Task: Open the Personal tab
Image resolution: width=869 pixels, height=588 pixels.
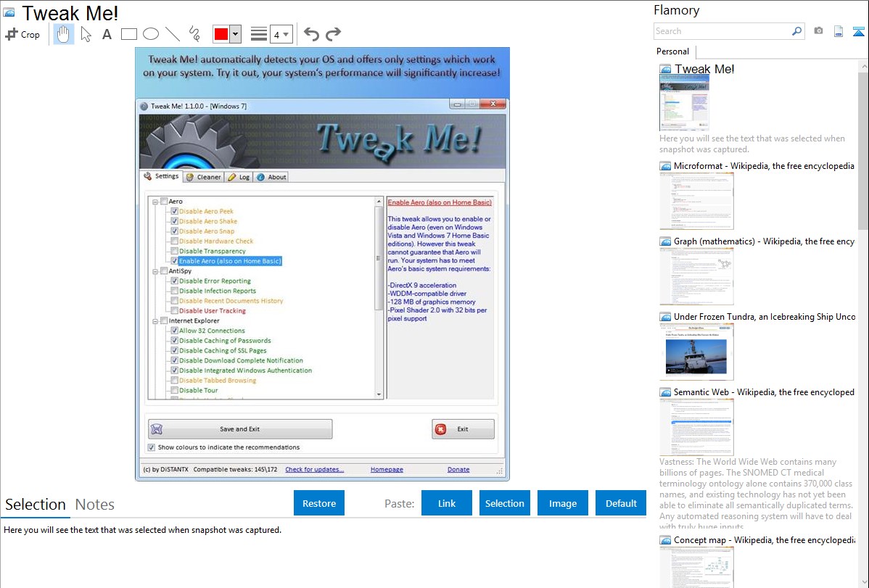Action: pyautogui.click(x=673, y=51)
